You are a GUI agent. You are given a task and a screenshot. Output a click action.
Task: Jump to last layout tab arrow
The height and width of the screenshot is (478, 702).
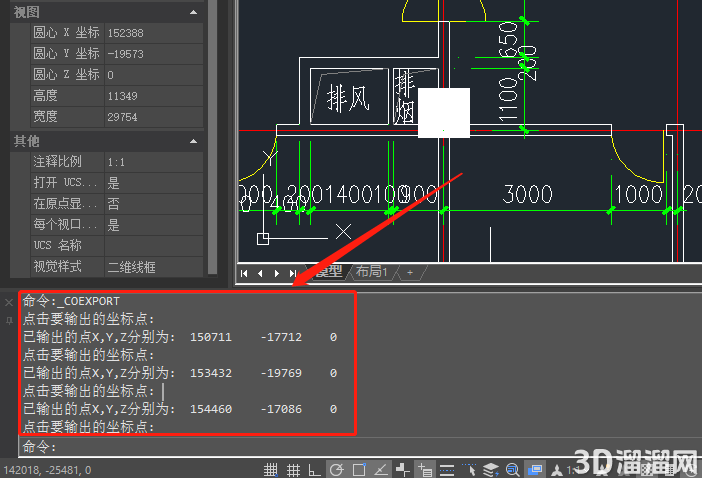pyautogui.click(x=293, y=273)
